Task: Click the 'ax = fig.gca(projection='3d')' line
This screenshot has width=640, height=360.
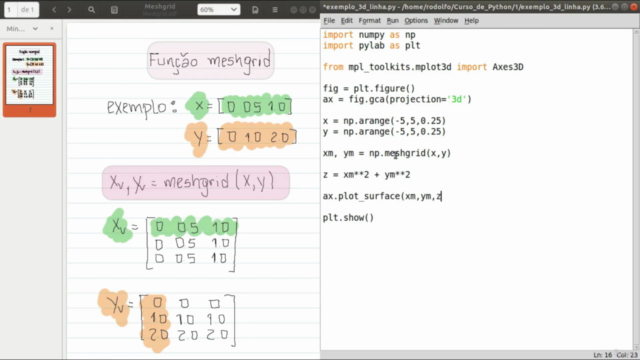Action: click(397, 99)
